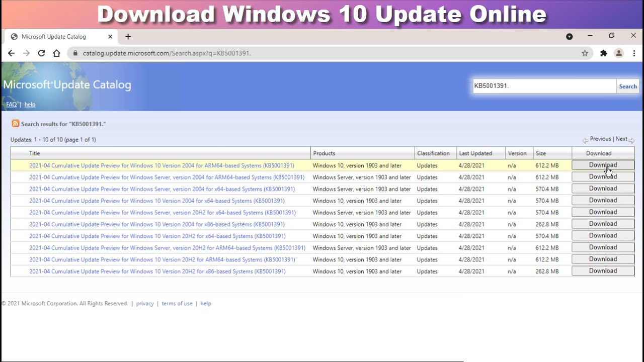Image resolution: width=644 pixels, height=362 pixels.
Task: Open Windows Server 20H2 x64 update link
Action: point(163,213)
